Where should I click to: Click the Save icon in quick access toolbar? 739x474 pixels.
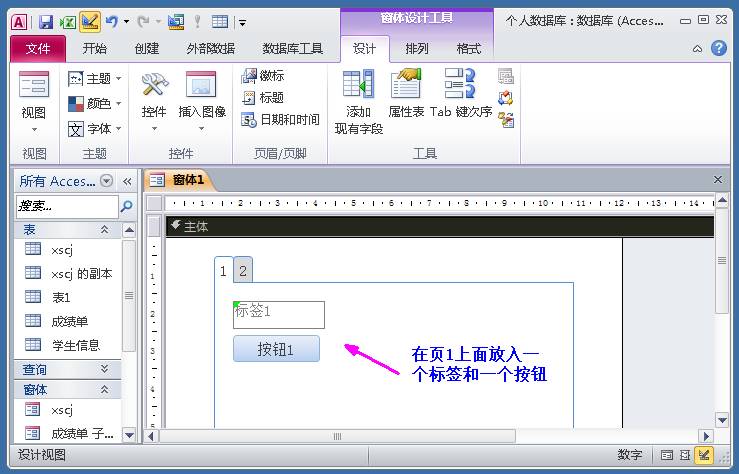[46, 22]
